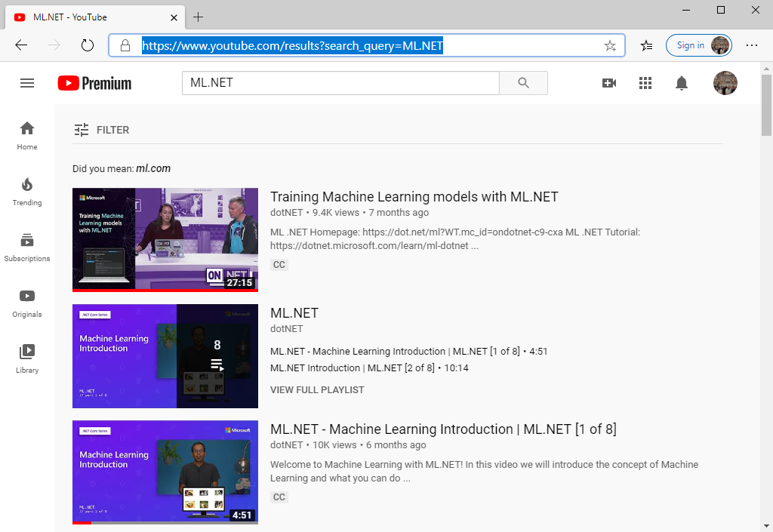This screenshot has height=532, width=773.
Task: Click '9.4K views • 7 months ago' text
Action: 371,212
